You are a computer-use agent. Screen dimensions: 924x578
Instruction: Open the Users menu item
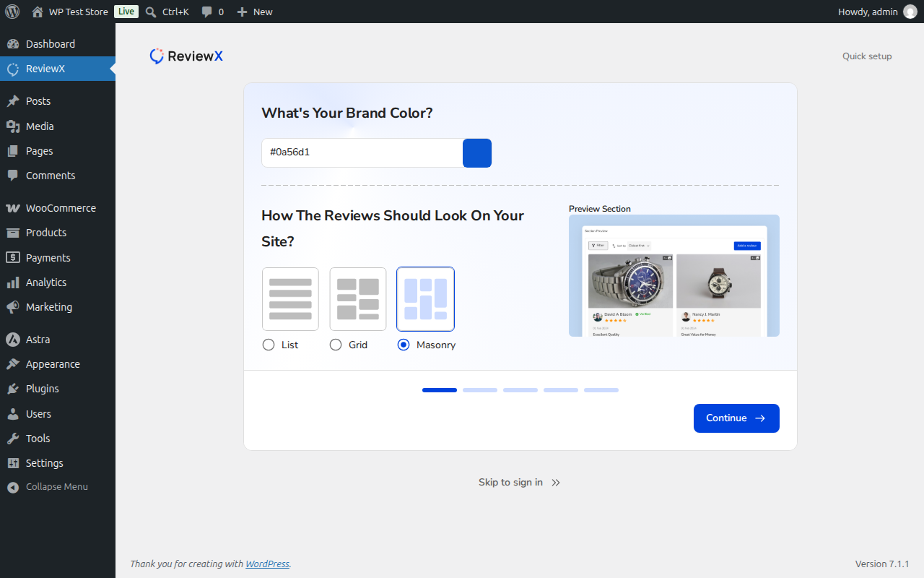pyautogui.click(x=58, y=414)
